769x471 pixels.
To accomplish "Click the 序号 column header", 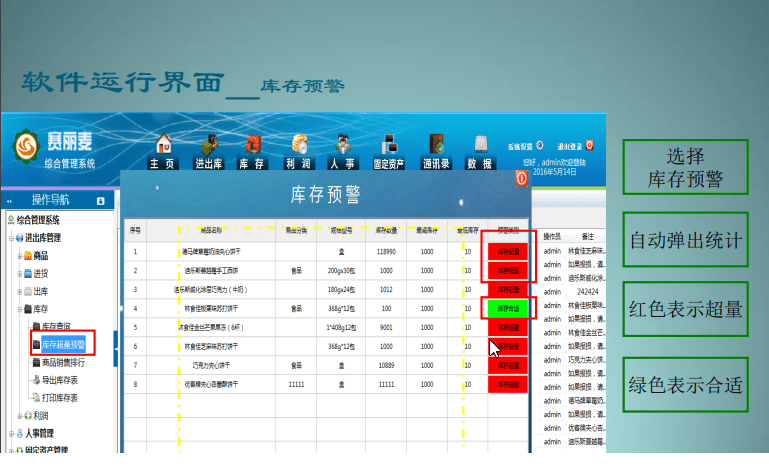I will pos(135,230).
